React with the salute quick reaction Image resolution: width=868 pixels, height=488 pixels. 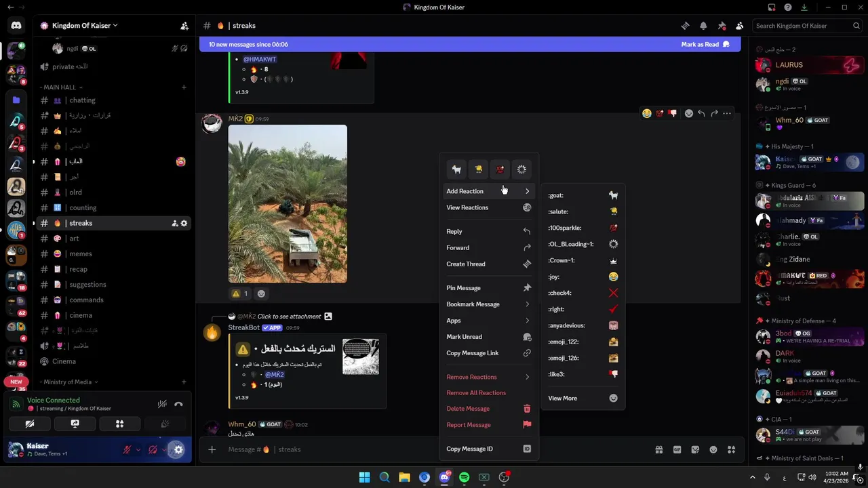pos(478,169)
